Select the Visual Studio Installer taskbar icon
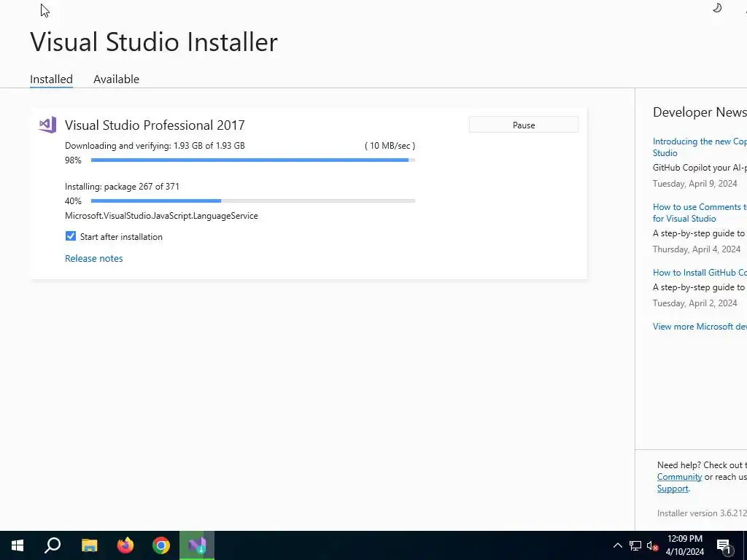Image resolution: width=747 pixels, height=560 pixels. pyautogui.click(x=197, y=545)
